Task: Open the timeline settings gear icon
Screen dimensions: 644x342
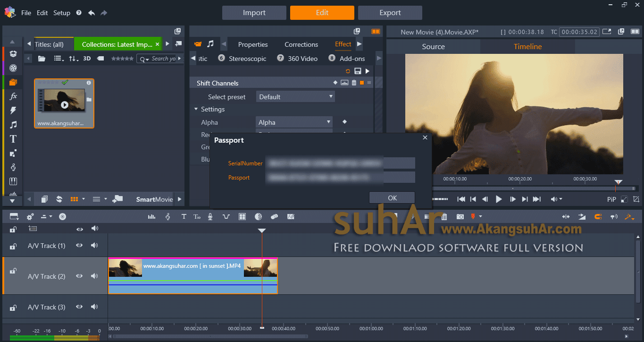Action: tap(30, 217)
